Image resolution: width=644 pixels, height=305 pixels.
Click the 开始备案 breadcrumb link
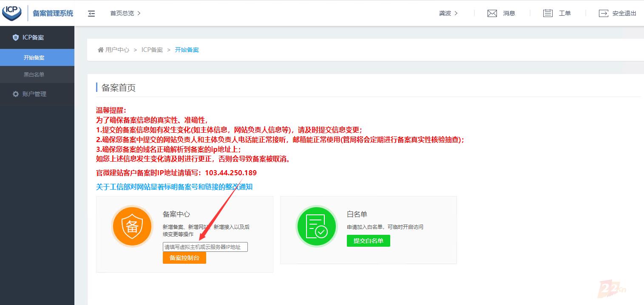pyautogui.click(x=187, y=50)
